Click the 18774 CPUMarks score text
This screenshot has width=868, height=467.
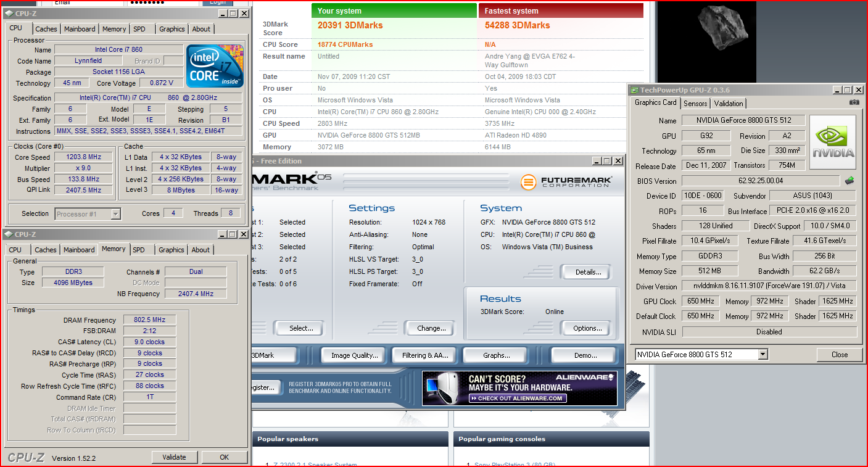[345, 44]
